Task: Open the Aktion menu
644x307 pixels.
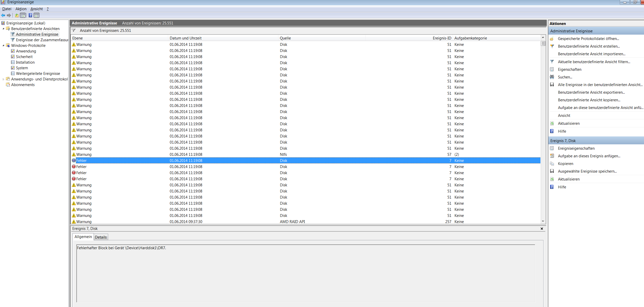Action: pyautogui.click(x=21, y=9)
